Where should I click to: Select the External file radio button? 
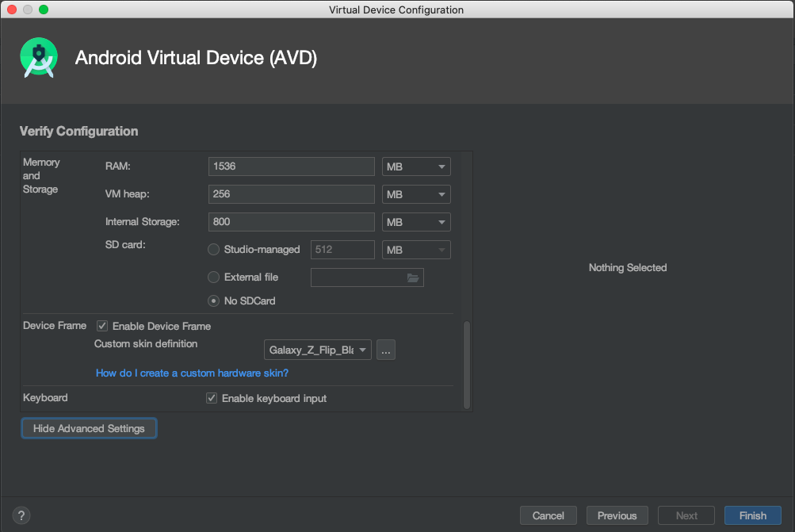[213, 277]
